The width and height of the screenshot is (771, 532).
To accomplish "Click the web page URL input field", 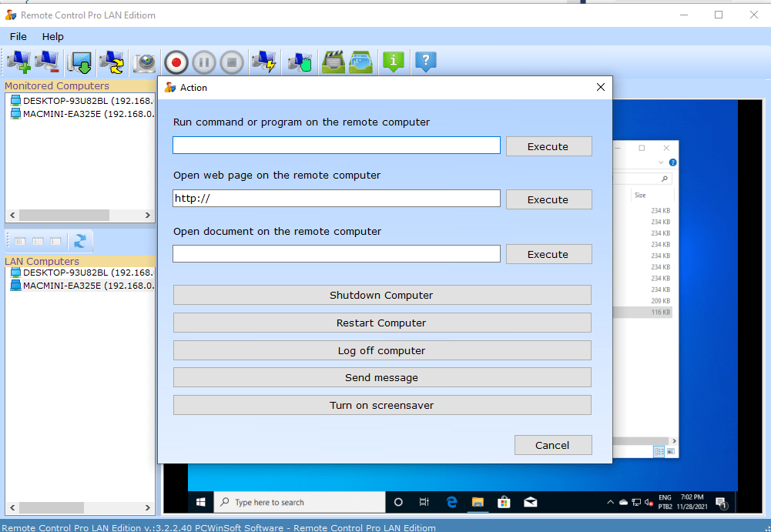I will (337, 198).
